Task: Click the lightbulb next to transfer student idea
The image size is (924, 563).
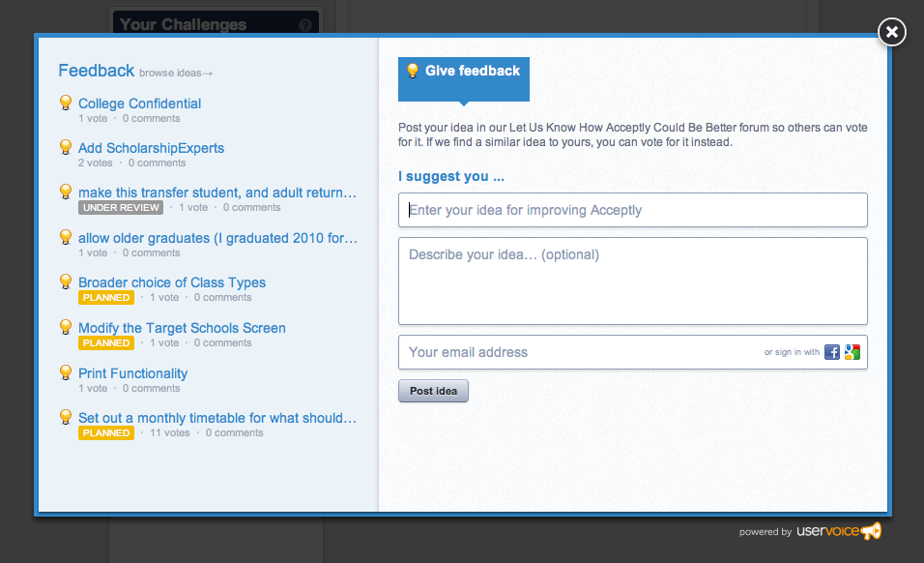Action: 66,192
